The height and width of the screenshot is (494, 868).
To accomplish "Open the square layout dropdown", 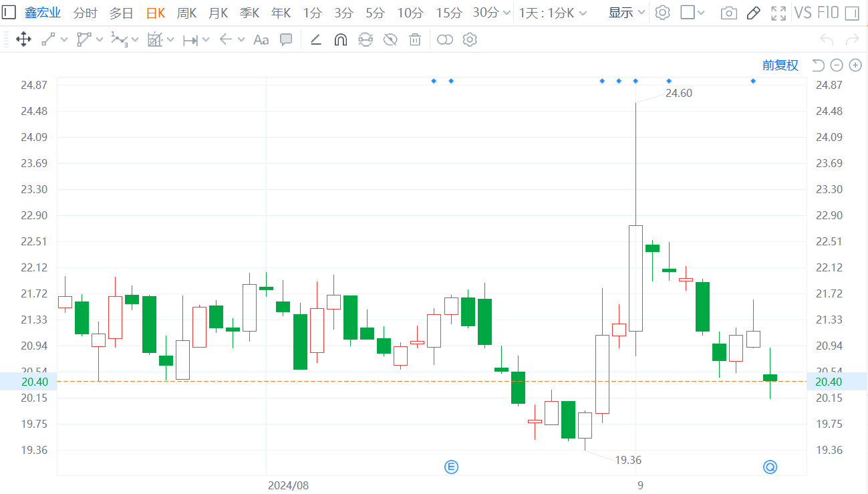I will tap(692, 13).
